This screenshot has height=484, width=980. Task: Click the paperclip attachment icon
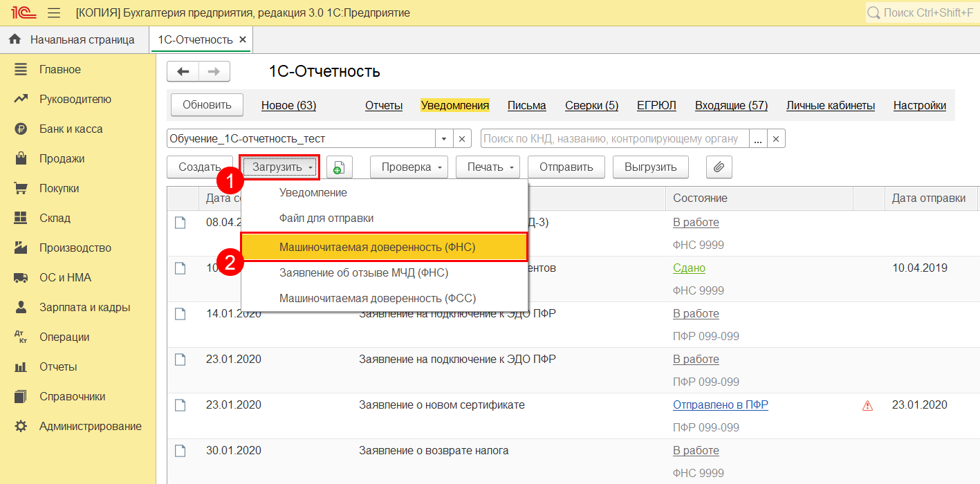pyautogui.click(x=719, y=167)
